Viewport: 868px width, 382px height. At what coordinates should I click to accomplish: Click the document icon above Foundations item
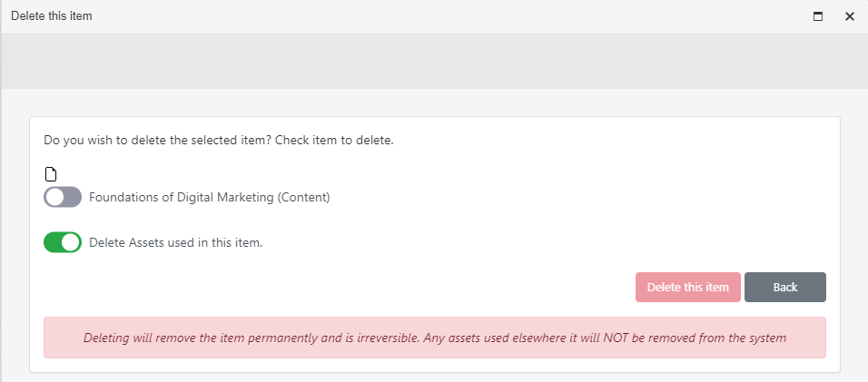click(50, 175)
